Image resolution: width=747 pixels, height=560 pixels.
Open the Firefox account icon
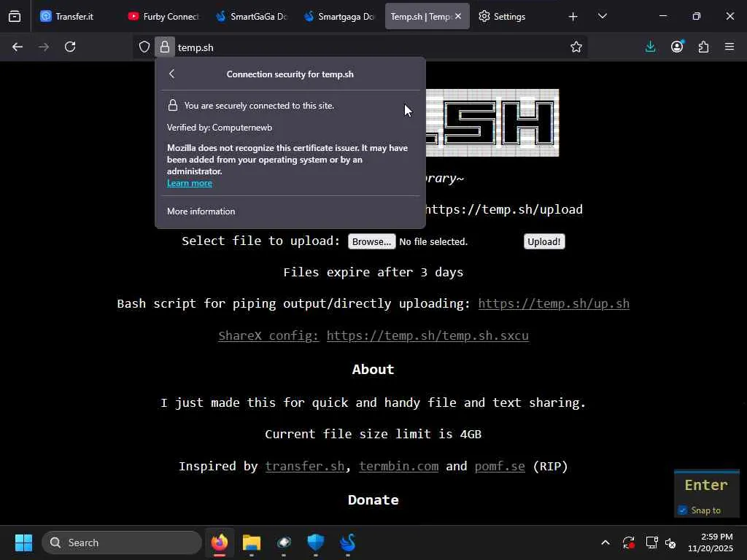click(677, 47)
